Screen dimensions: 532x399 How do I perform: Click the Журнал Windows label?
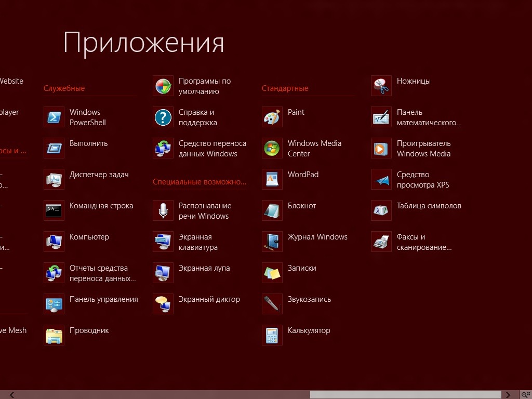[x=317, y=237]
